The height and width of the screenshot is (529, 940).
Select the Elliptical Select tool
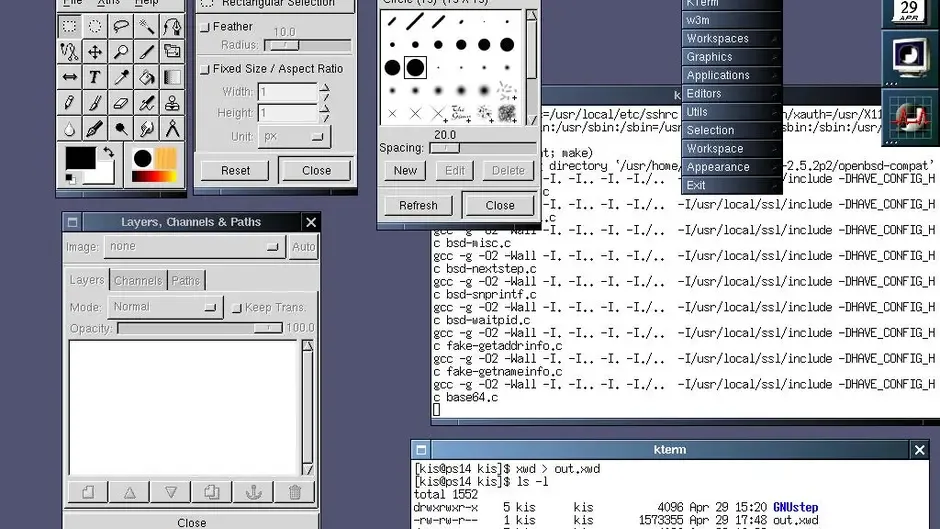(95, 26)
